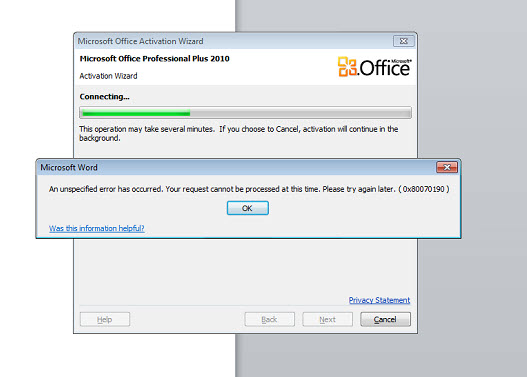Viewport: 527px width, 377px height.
Task: Click the error code 0x80070190 text
Action: pyautogui.click(x=423, y=189)
